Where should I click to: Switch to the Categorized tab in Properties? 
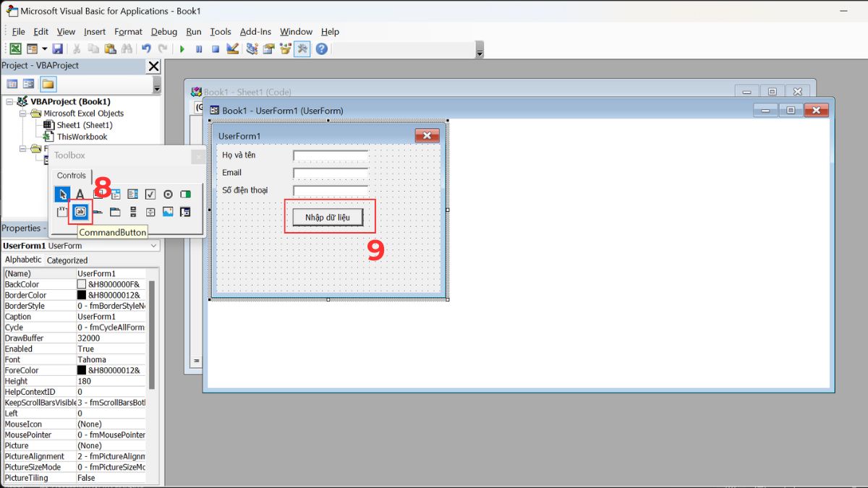(x=67, y=260)
